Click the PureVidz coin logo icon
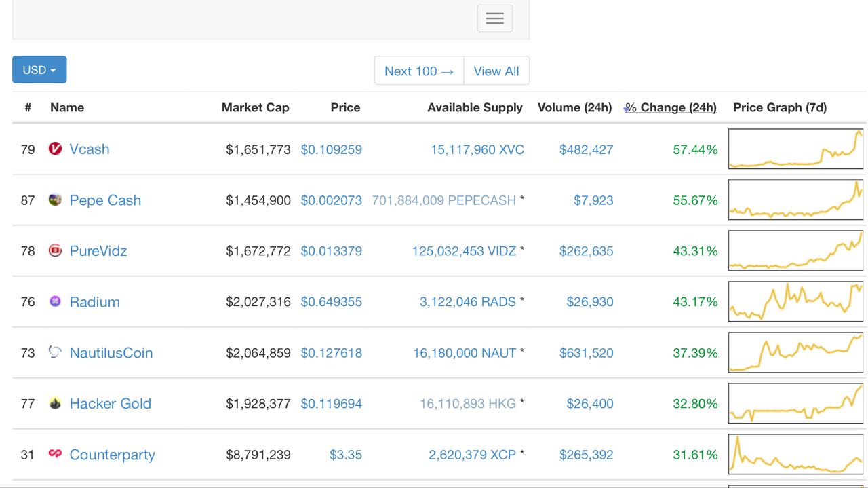This screenshot has height=488, width=868. pos(56,250)
